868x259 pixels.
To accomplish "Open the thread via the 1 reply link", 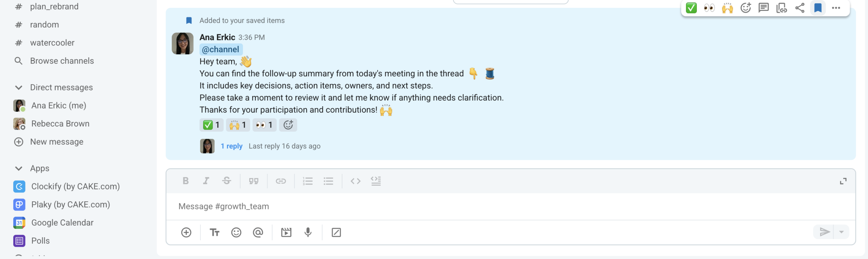I will (x=232, y=146).
